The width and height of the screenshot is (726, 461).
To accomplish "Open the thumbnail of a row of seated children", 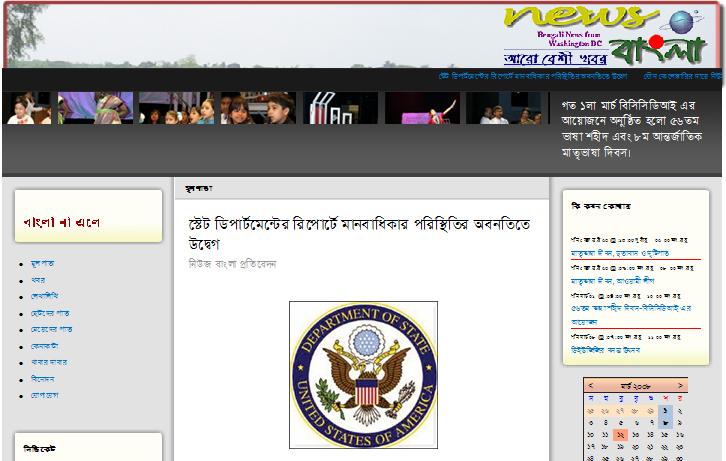I will (x=177, y=108).
